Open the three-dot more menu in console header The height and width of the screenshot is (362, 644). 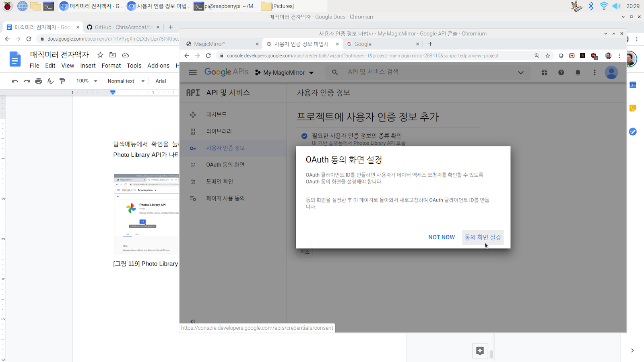(594, 72)
